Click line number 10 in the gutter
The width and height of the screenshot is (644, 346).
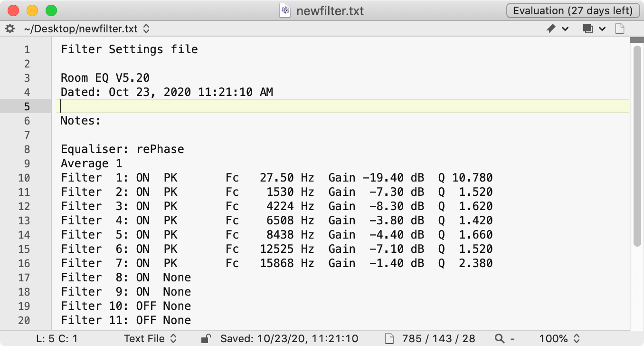pos(24,178)
